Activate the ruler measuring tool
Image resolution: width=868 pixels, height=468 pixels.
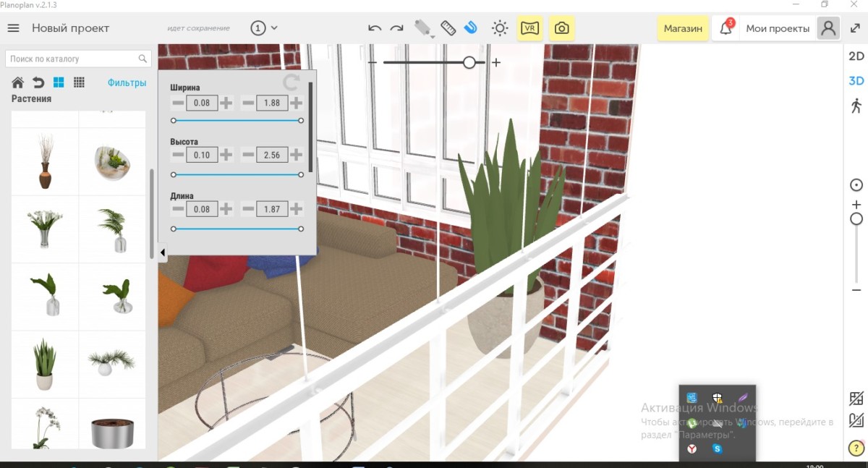pos(448,28)
